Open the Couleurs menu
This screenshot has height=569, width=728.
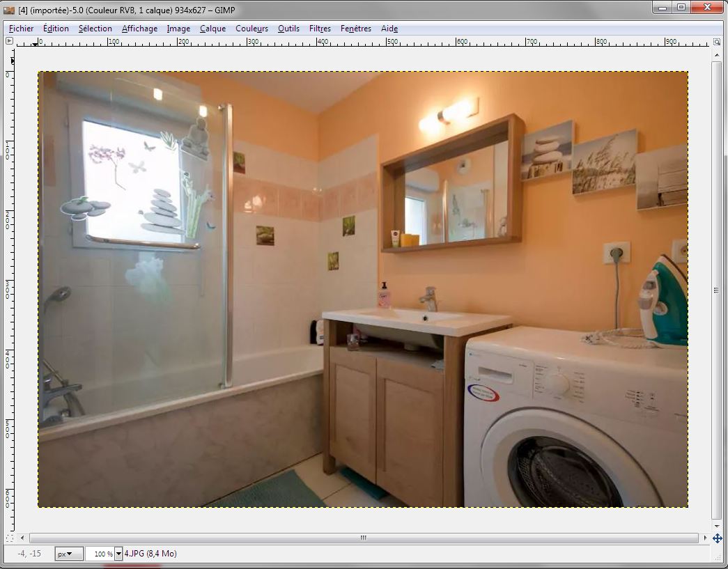click(251, 29)
